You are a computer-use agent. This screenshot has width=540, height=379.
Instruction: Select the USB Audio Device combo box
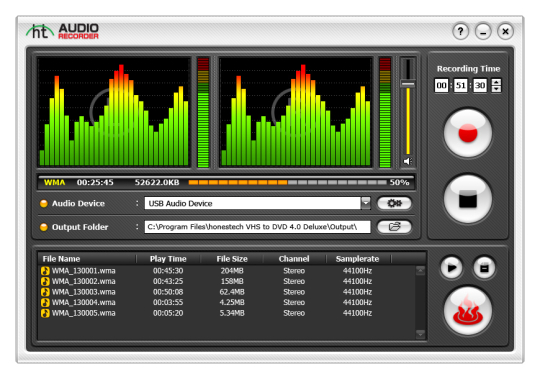(257, 203)
